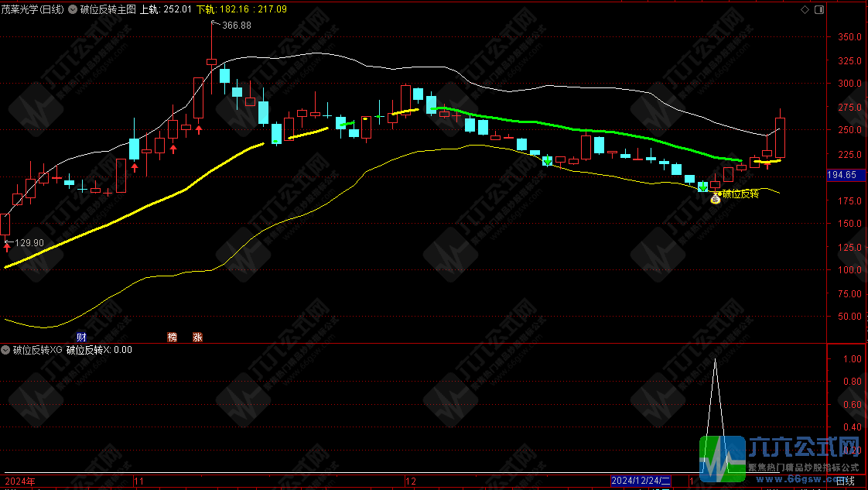Screen dimensions: 868x490
Task: Expand the 破位反转XG sub-chart dropdown arrow
Action: (6, 350)
